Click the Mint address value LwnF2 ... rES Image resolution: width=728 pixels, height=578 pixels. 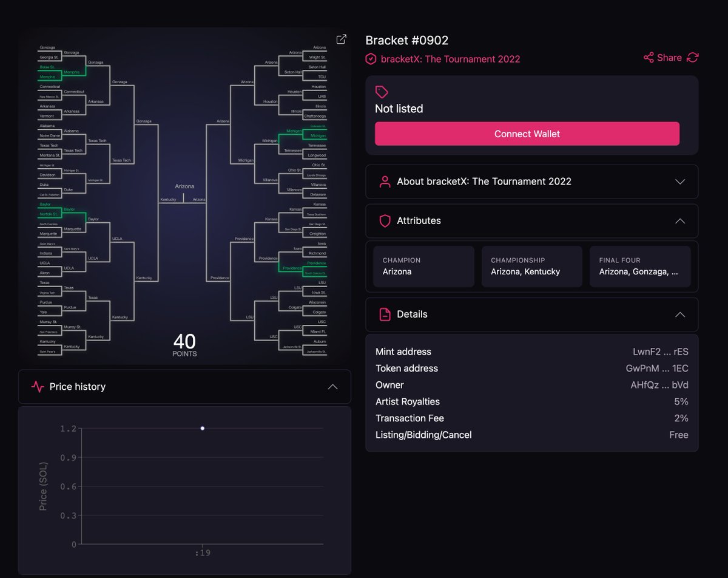[661, 352]
